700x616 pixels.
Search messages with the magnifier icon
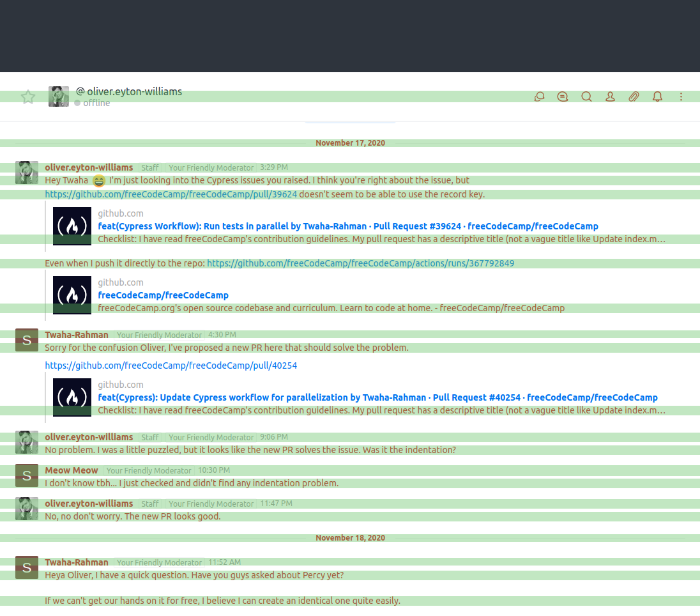(586, 96)
